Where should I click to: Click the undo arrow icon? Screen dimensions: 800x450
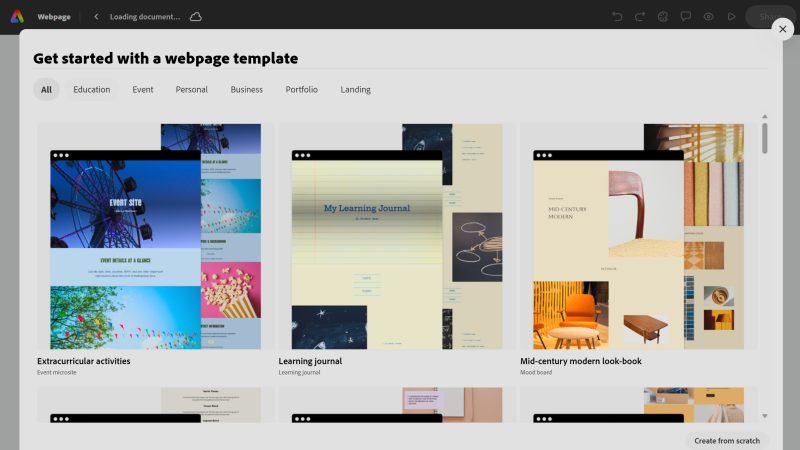point(617,16)
